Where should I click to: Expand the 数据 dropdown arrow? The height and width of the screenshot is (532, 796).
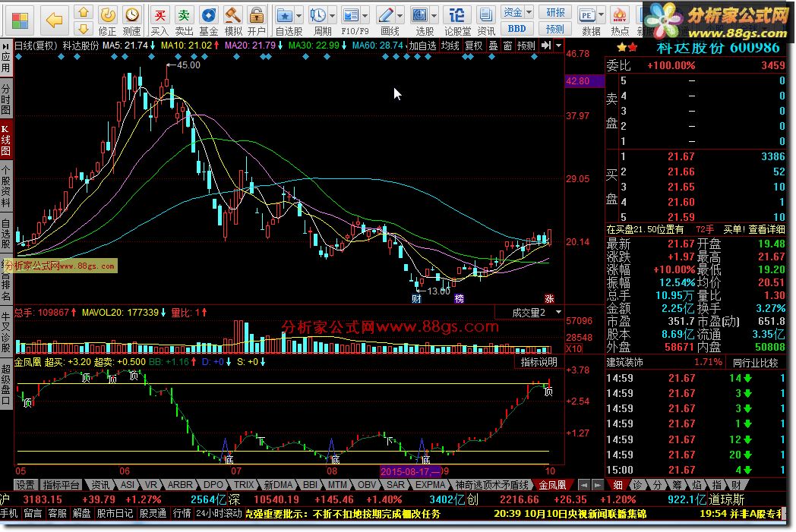601,15
